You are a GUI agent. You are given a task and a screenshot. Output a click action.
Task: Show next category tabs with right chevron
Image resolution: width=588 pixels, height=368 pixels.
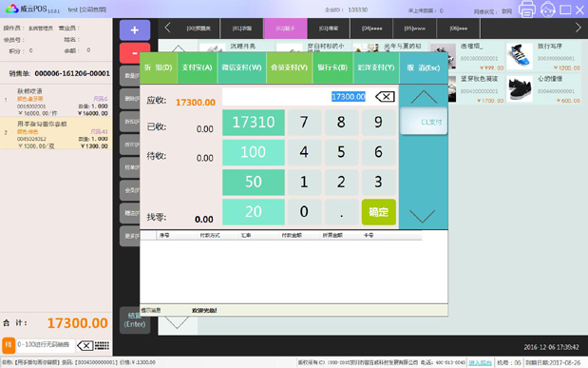(x=578, y=28)
